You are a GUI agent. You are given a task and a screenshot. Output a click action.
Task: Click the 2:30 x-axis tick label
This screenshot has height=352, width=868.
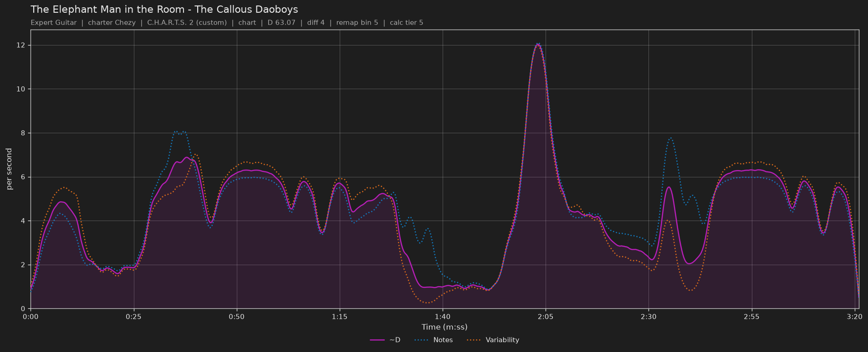click(648, 317)
